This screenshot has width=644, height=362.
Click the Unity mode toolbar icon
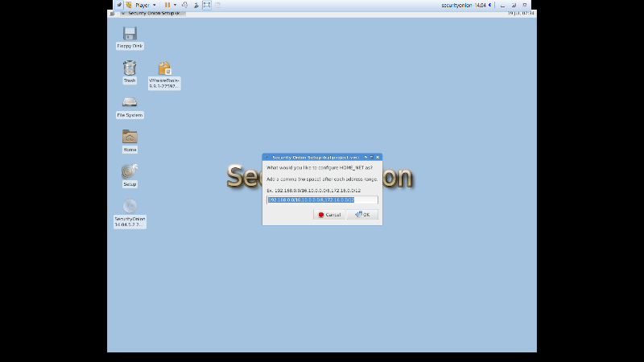(x=217, y=5)
